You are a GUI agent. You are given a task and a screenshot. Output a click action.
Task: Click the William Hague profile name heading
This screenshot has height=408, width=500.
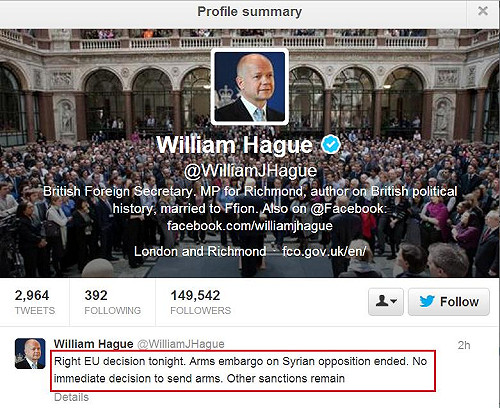click(x=235, y=145)
